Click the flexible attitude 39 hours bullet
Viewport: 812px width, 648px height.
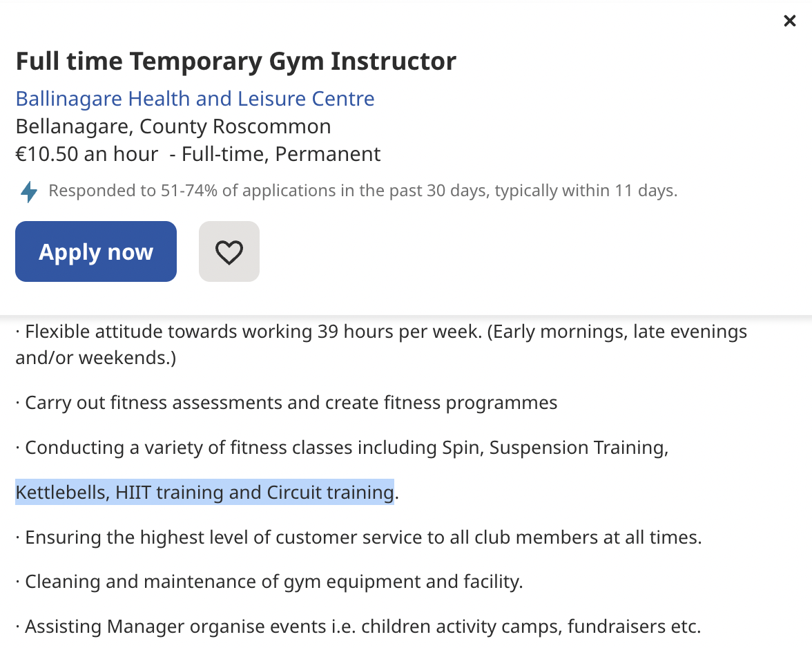pos(381,331)
